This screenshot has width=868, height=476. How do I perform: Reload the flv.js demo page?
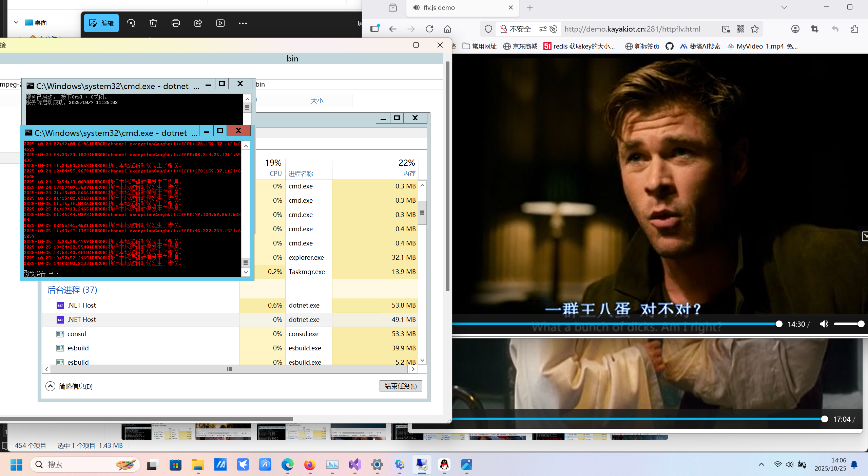[x=429, y=29]
